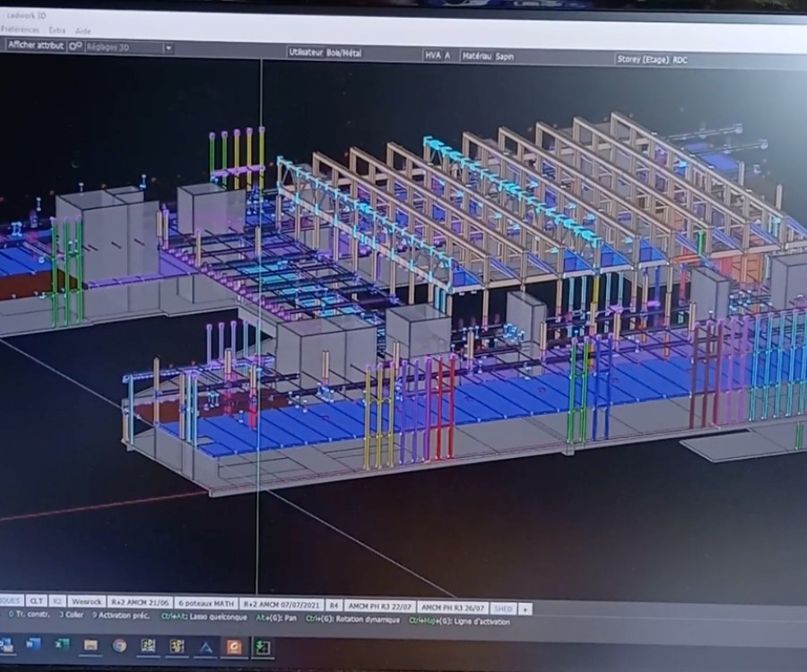
Task: Open the Réglages 3D dropdown arrow
Action: coord(168,47)
